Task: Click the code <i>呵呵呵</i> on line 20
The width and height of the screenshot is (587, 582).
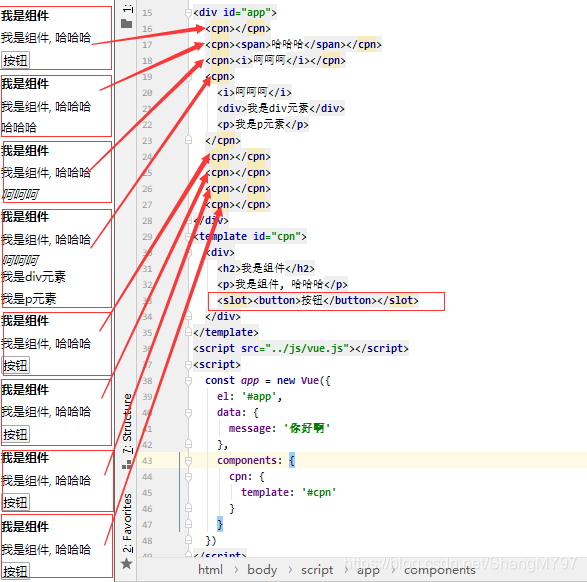Action: pyautogui.click(x=254, y=92)
